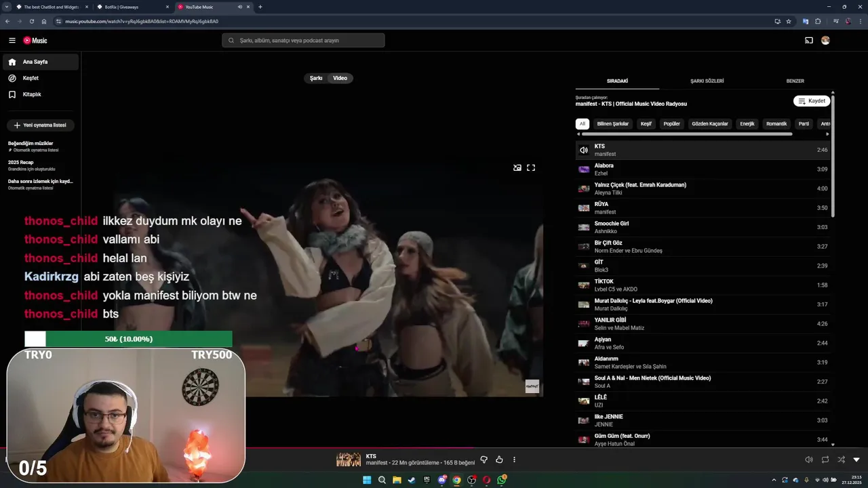Switch to Video mode
Image resolution: width=868 pixels, height=488 pixels.
click(x=340, y=78)
